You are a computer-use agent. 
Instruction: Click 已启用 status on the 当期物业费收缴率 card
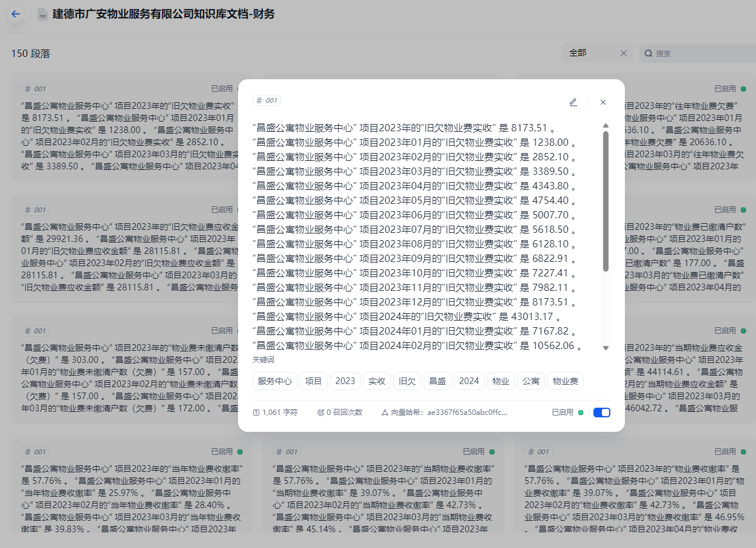point(474,452)
